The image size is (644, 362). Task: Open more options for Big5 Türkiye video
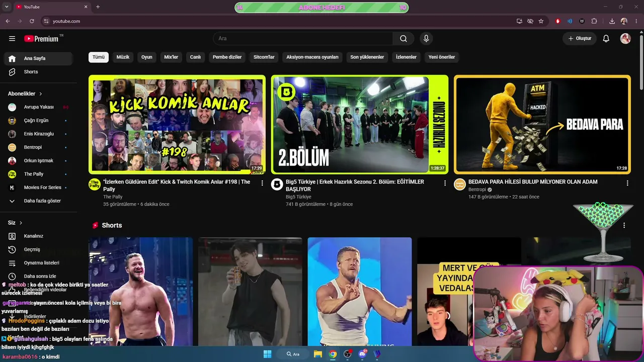(x=445, y=184)
